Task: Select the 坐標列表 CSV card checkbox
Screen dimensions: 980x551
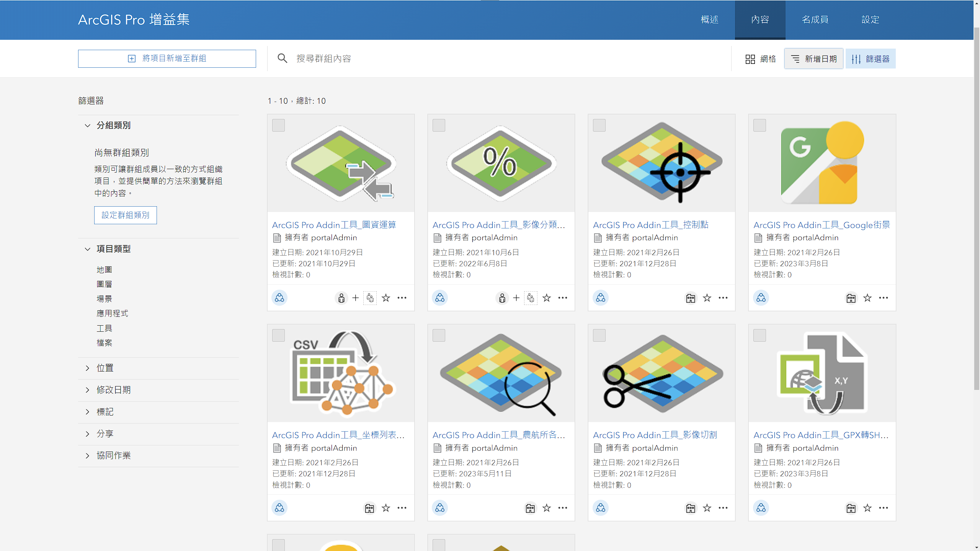Action: point(278,335)
